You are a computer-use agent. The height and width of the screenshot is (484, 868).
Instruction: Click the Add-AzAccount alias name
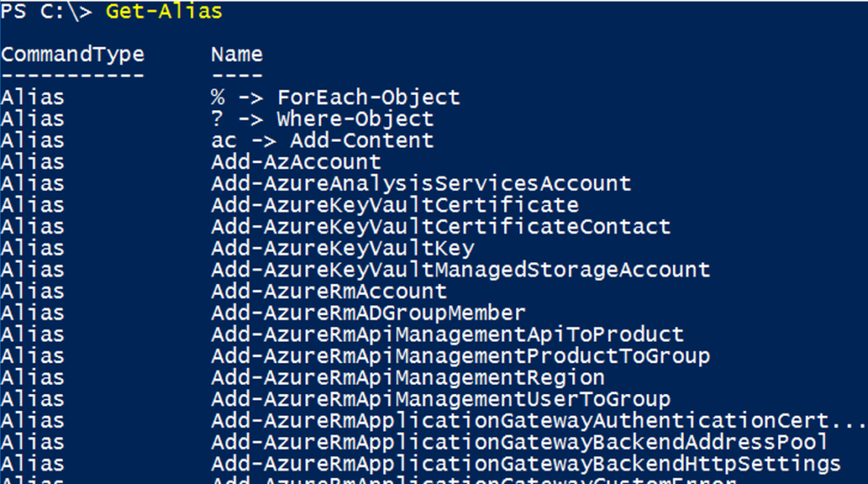tap(296, 162)
